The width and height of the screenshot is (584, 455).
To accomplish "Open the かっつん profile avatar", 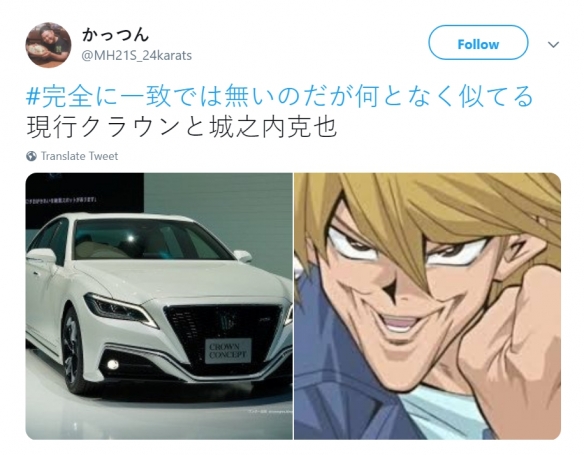I will click(x=48, y=45).
